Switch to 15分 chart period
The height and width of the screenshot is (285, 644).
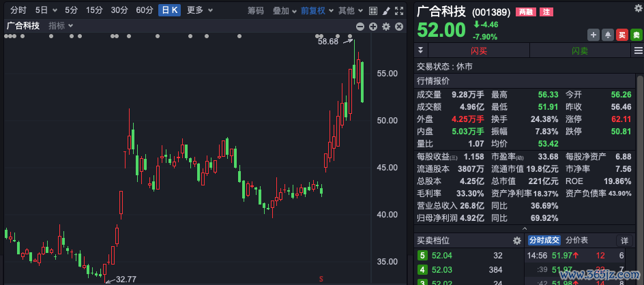(94, 10)
